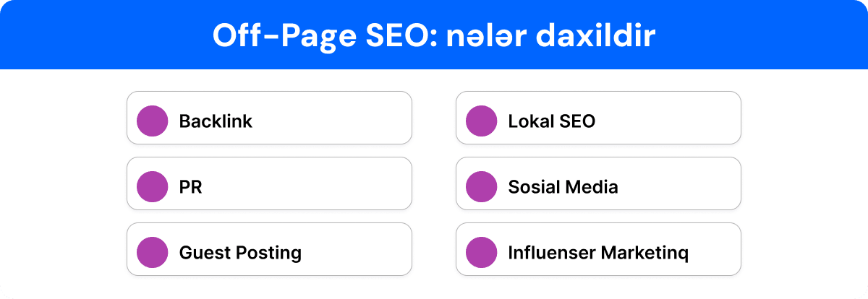Select the purple circle beside Guest Posting
The width and height of the screenshot is (868, 299).
(x=152, y=253)
